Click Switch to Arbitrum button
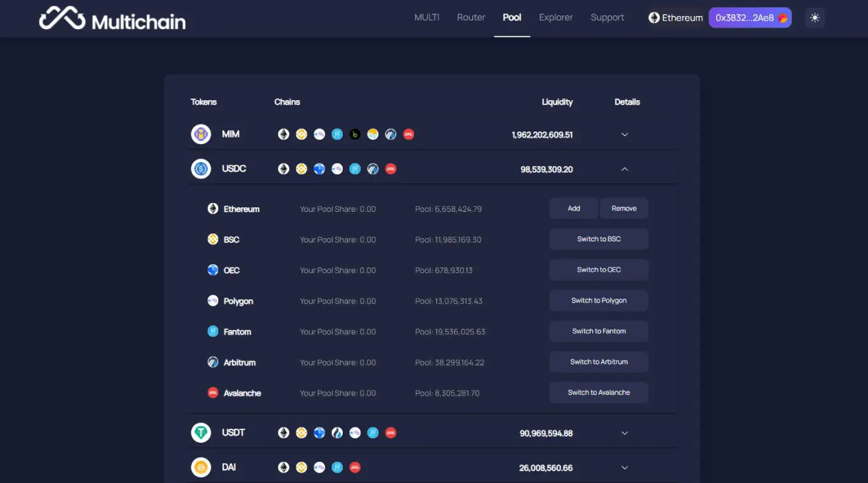The image size is (868, 483). [x=599, y=362]
